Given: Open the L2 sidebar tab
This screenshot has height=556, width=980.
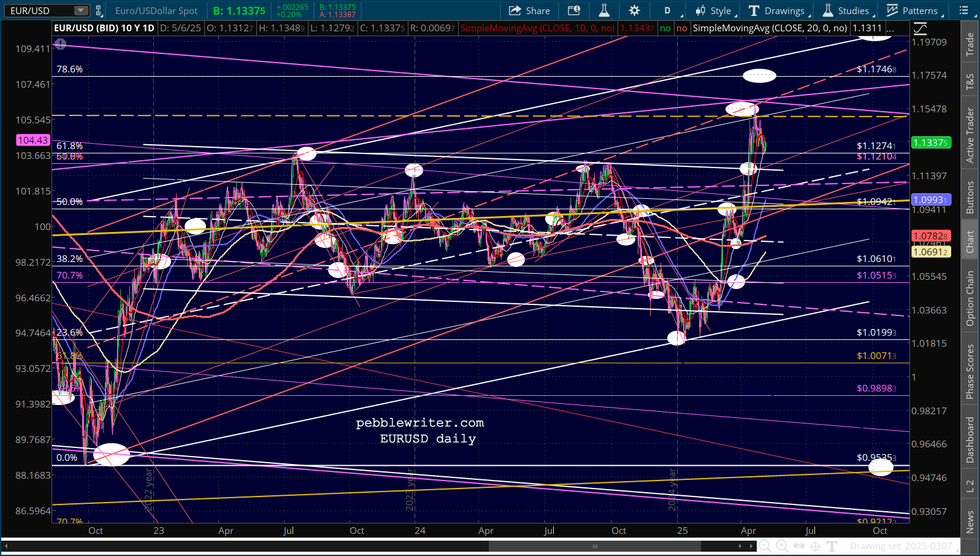Looking at the screenshot, I should (970, 485).
